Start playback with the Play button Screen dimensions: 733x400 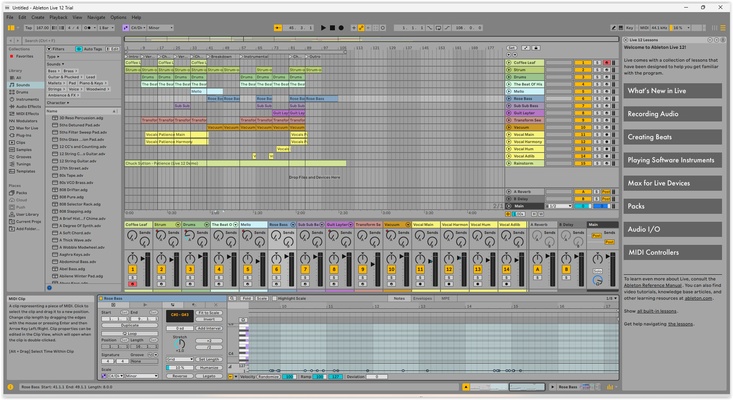point(323,28)
